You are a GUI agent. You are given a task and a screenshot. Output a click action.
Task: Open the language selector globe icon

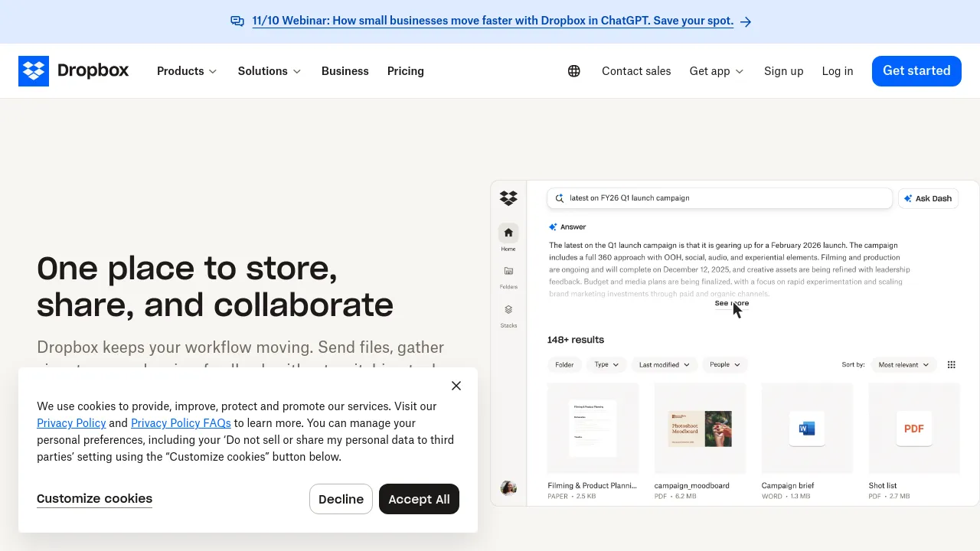click(574, 71)
